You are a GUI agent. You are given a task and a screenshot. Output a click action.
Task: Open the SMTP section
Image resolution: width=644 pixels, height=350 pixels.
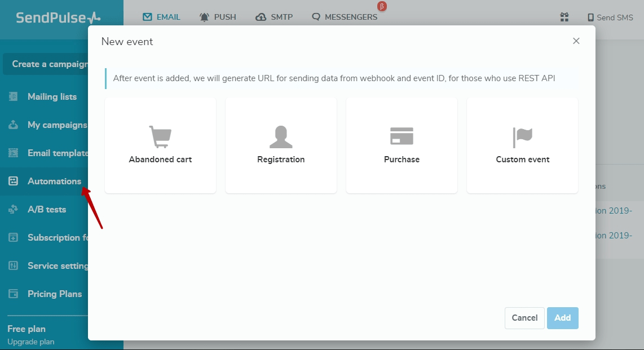274,17
